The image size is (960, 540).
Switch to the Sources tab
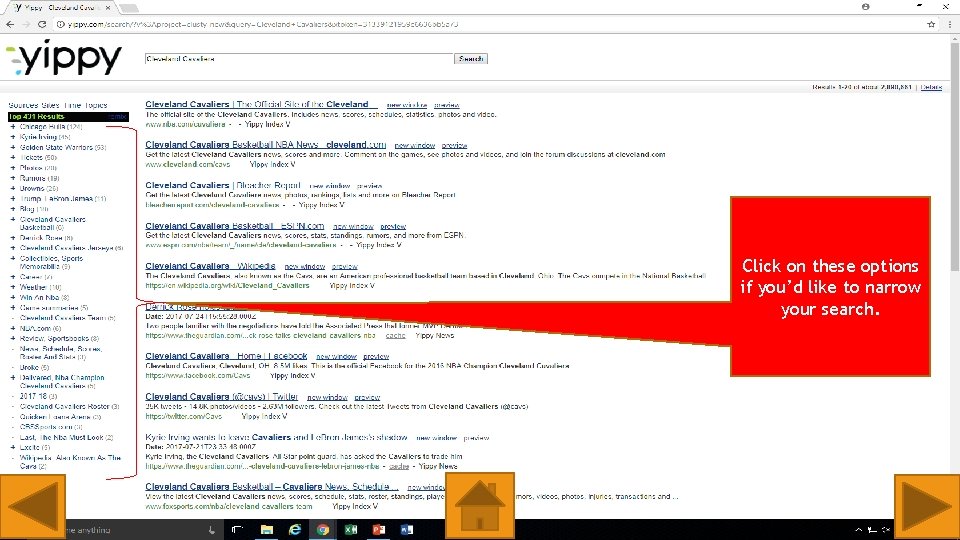(23, 105)
